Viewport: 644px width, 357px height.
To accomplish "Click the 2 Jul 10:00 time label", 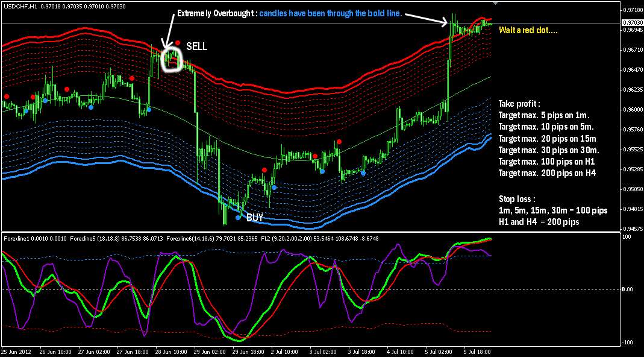I will tap(286, 352).
